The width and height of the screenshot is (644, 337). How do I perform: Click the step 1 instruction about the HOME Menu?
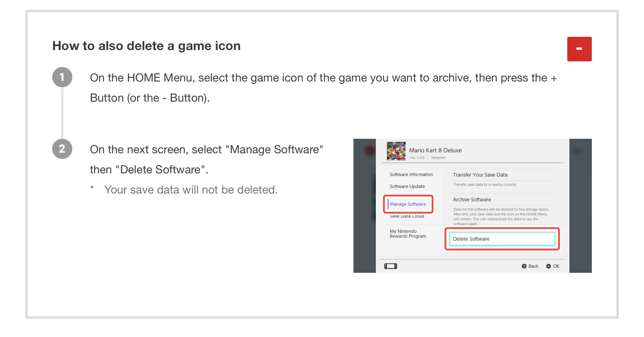[324, 88]
